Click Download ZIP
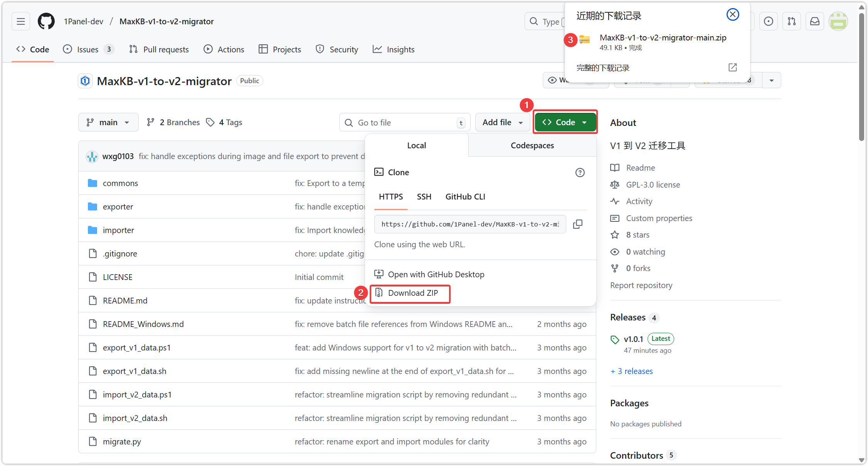Image resolution: width=868 pixels, height=466 pixels. [412, 293]
